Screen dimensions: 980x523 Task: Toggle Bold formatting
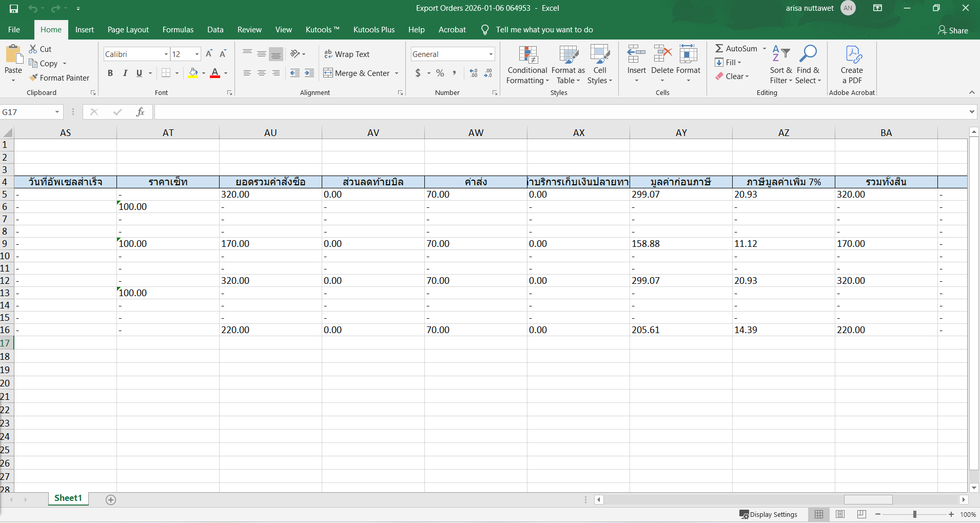tap(110, 73)
